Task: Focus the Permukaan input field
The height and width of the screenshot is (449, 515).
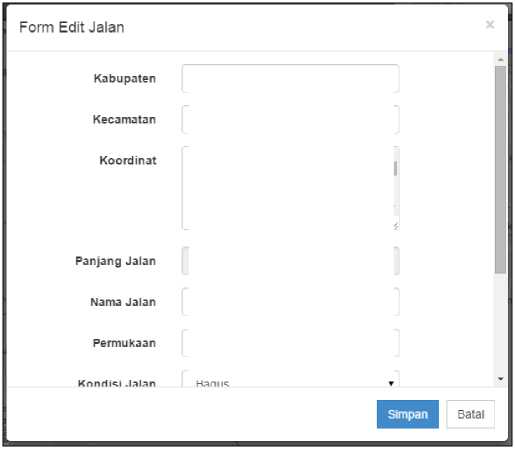Action: pyautogui.click(x=290, y=343)
